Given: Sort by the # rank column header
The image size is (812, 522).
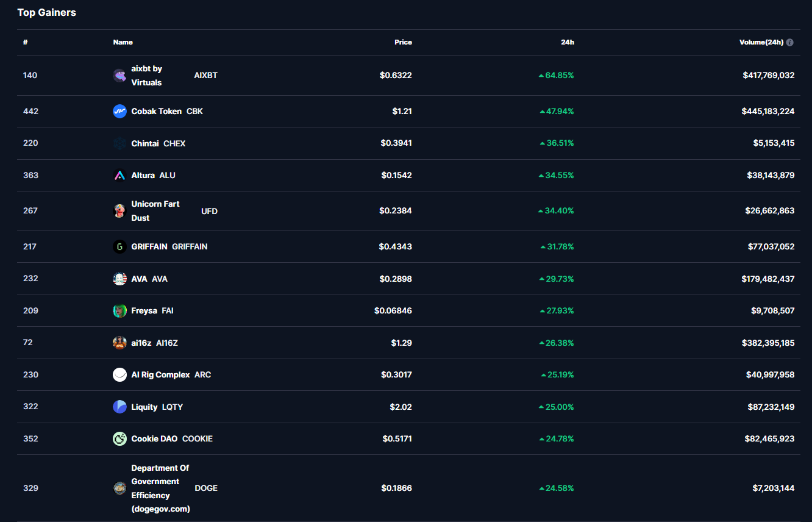Looking at the screenshot, I should 26,43.
